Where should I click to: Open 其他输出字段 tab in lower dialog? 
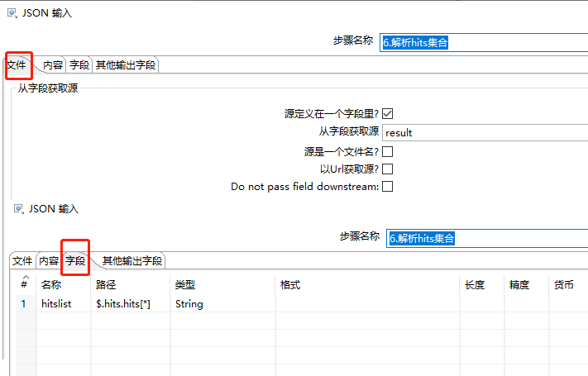tap(132, 261)
